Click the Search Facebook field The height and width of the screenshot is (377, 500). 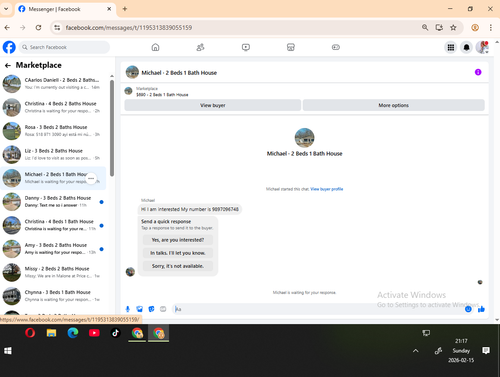(64, 47)
